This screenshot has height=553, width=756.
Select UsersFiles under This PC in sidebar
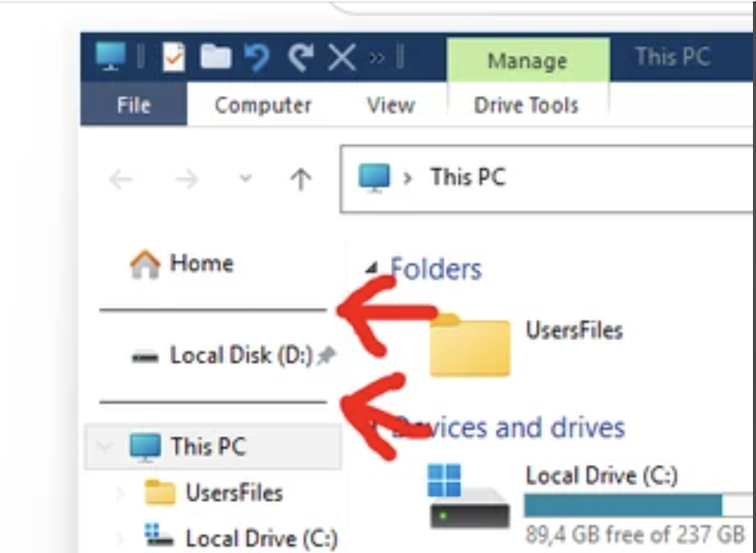click(x=235, y=493)
